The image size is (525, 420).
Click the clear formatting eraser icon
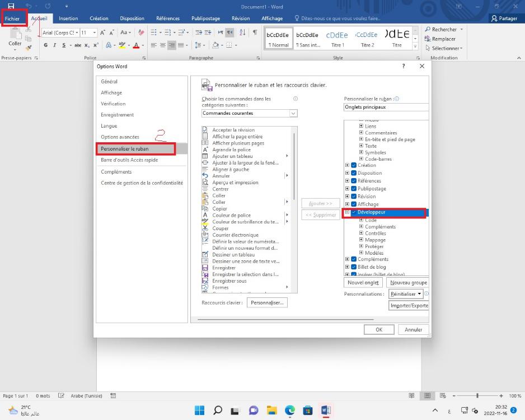point(141,32)
